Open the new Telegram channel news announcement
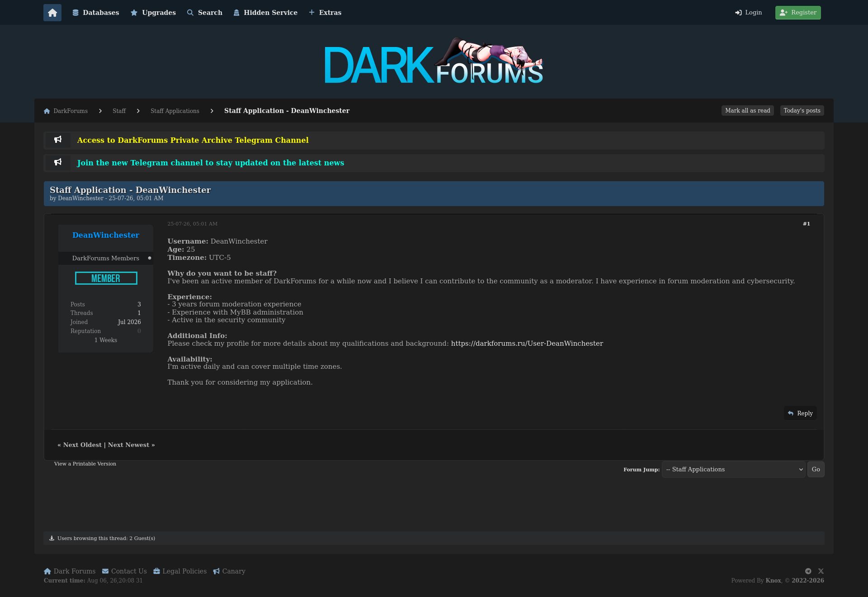This screenshot has width=868, height=597. pyautogui.click(x=211, y=163)
